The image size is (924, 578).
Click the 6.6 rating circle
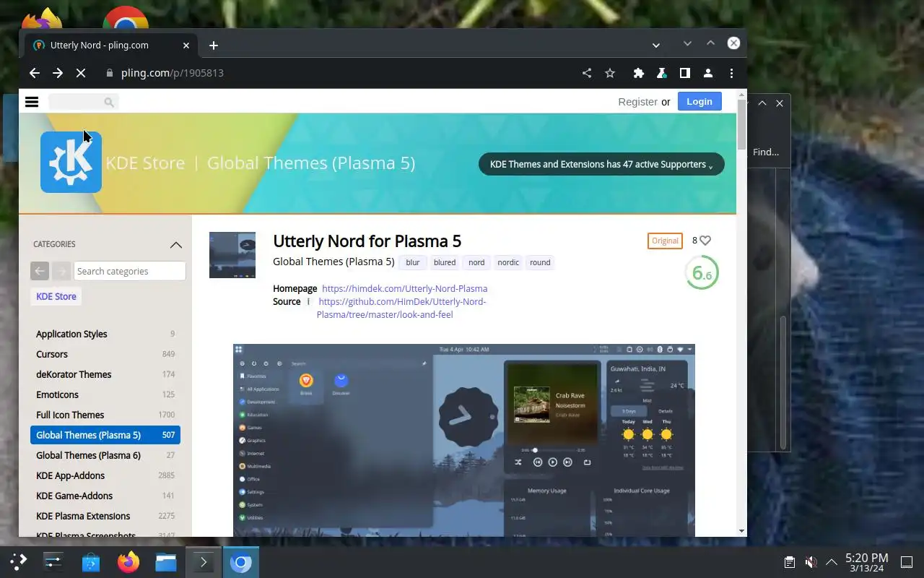[702, 272]
